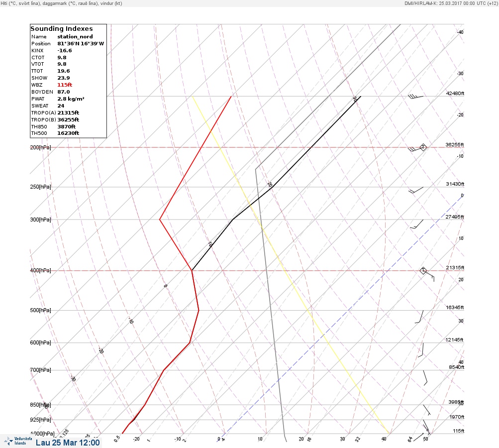The width and height of the screenshot is (499, 448).
Task: Click the 600[hPa] pressure label
Action: coord(40,342)
